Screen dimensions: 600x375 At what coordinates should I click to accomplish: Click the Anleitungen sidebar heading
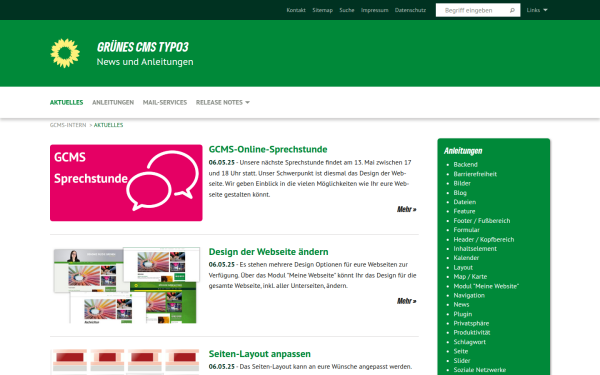click(x=463, y=151)
